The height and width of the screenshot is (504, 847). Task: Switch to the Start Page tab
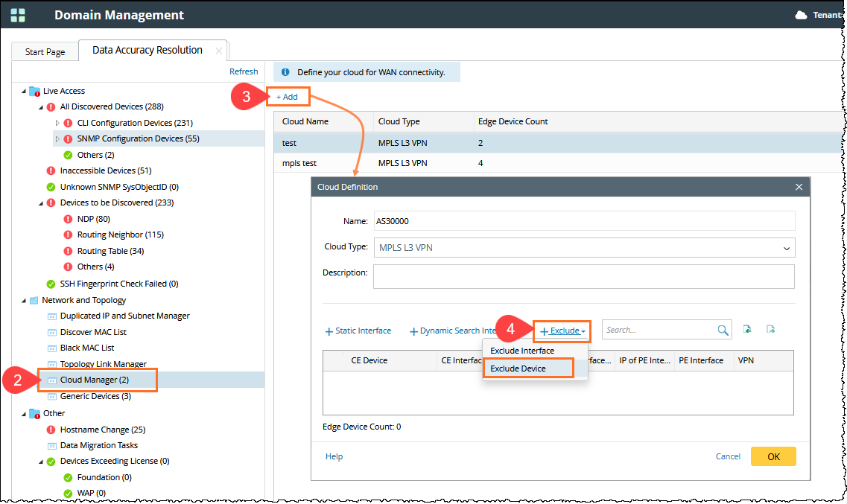tap(45, 52)
